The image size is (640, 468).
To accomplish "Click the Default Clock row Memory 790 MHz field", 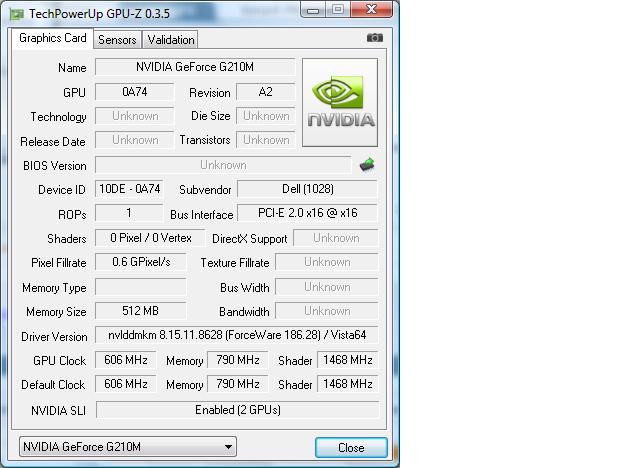I will click(x=238, y=384).
